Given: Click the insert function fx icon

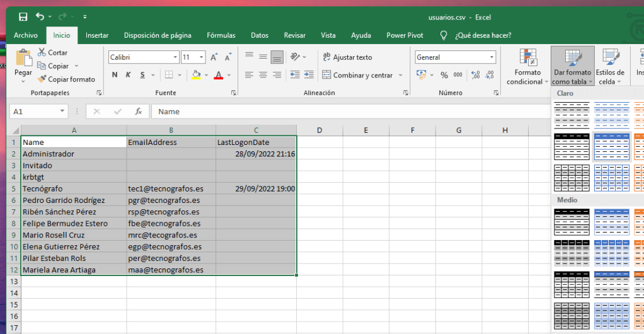Looking at the screenshot, I should (x=138, y=112).
